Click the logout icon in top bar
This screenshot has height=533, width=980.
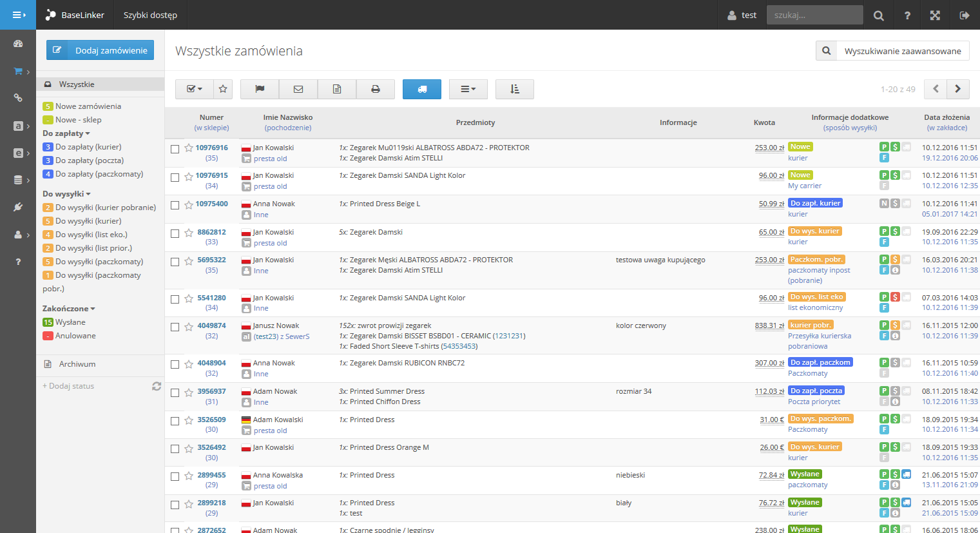point(965,15)
